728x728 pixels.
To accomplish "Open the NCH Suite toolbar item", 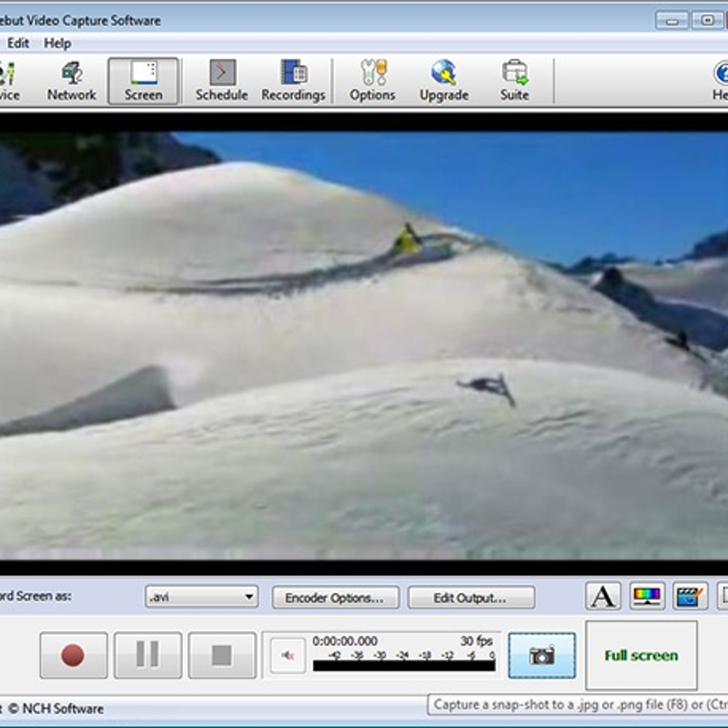I will pyautogui.click(x=515, y=81).
